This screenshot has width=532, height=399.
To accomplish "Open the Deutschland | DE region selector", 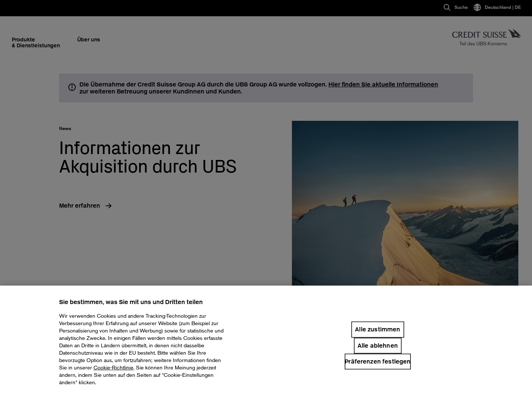I will [502, 7].
